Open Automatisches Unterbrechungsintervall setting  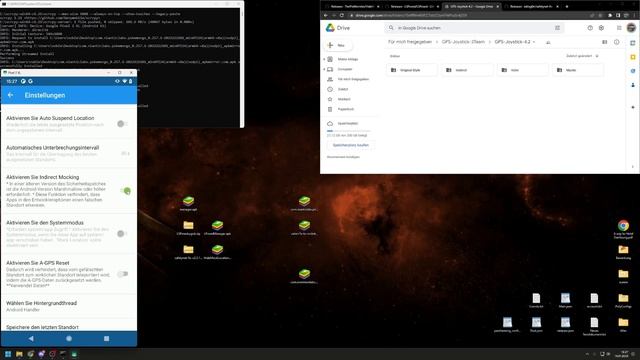[x=69, y=153]
